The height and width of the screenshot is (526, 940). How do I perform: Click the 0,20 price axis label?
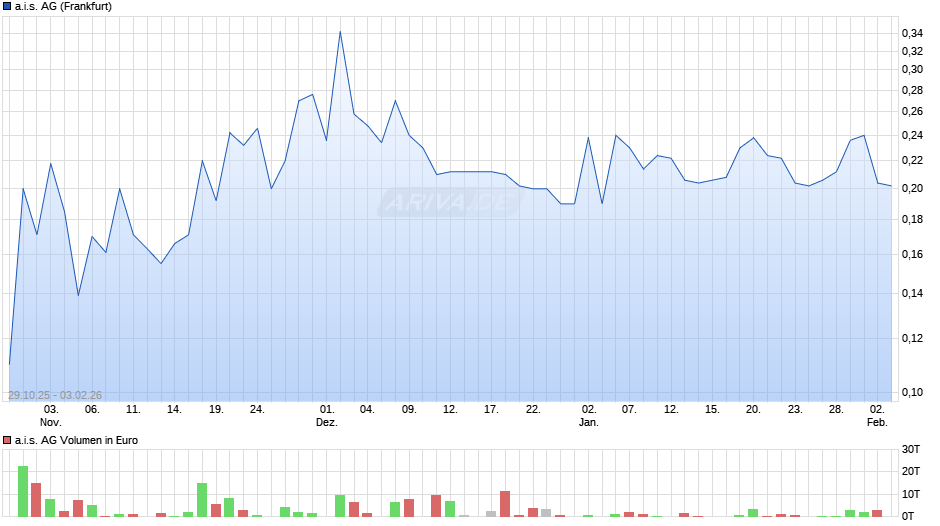(x=912, y=188)
